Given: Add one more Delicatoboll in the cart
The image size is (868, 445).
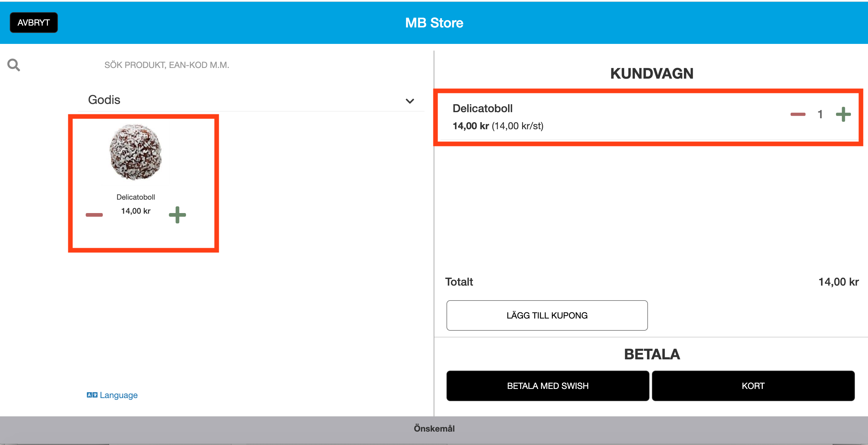Looking at the screenshot, I should [843, 114].
